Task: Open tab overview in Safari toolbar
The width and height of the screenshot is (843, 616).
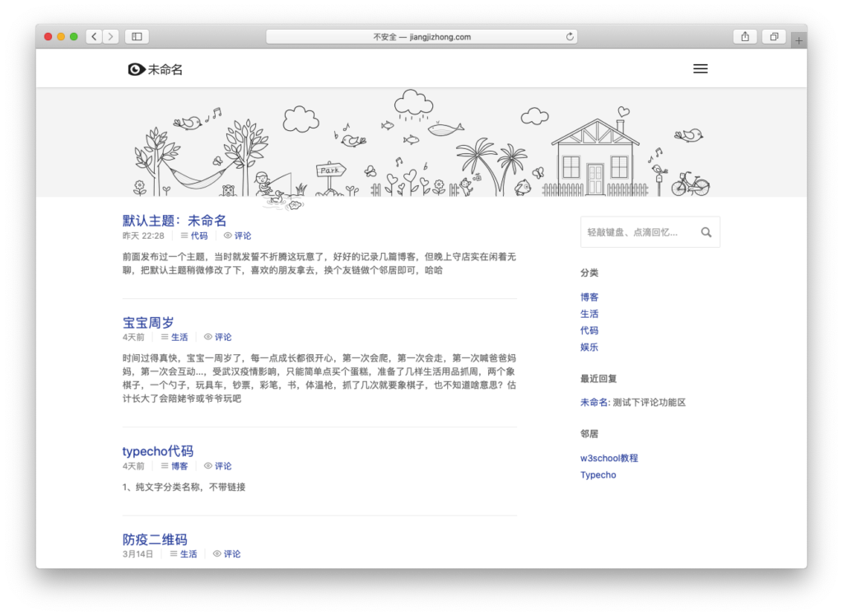Action: (x=773, y=36)
